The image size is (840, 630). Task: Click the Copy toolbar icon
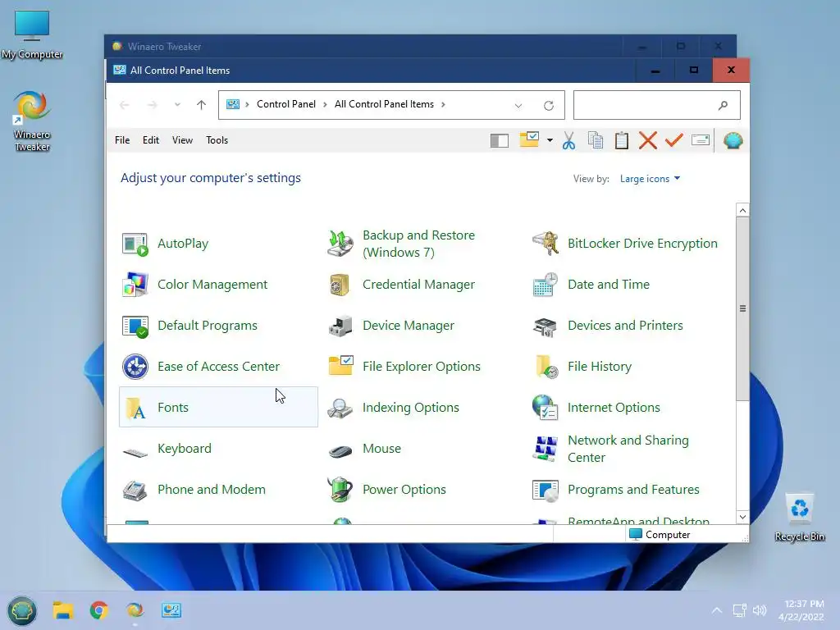pyautogui.click(x=596, y=140)
